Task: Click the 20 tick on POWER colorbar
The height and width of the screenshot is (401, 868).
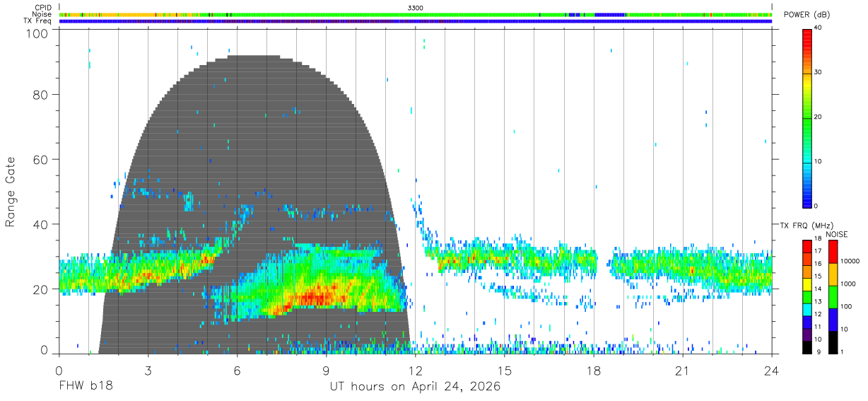Action: (x=819, y=117)
